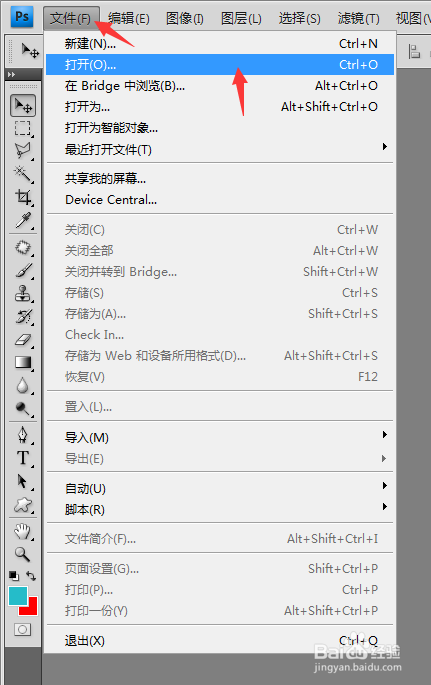Screen dimensions: 431x685
Task: Select the Rectangular Marquee tool
Action: (23, 128)
